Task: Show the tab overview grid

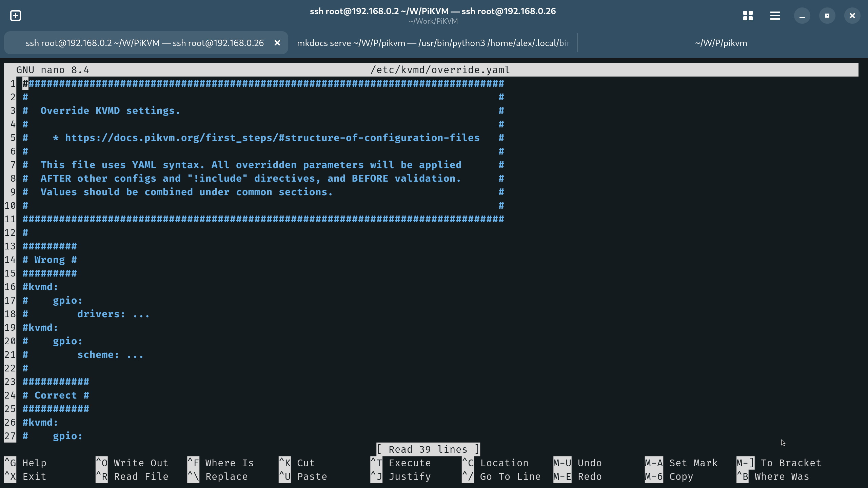Action: tap(748, 16)
